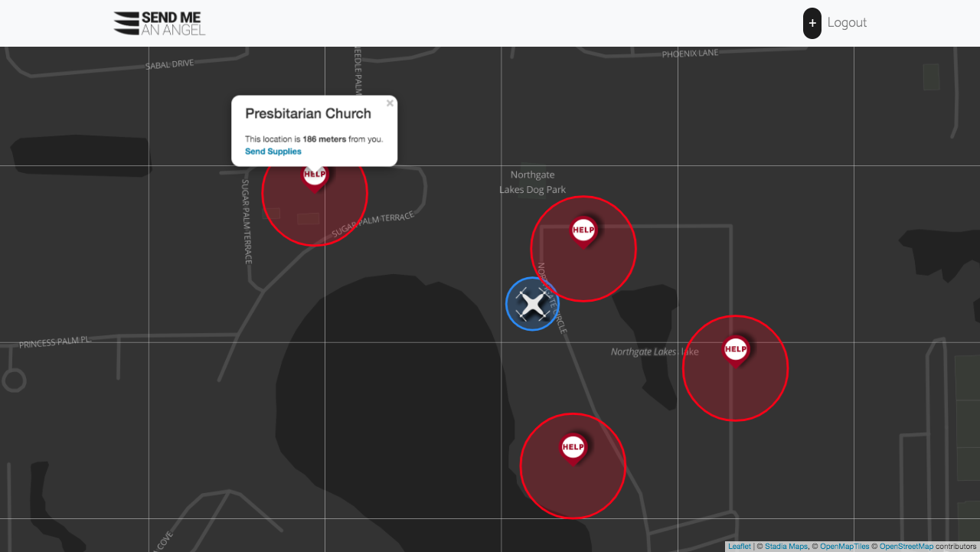Click the black plus icon beside Logout

(x=812, y=23)
